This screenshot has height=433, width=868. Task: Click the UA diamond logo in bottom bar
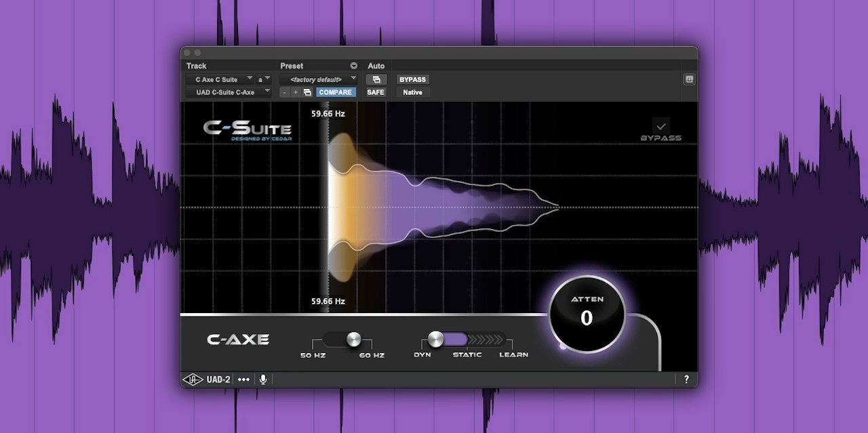[195, 379]
